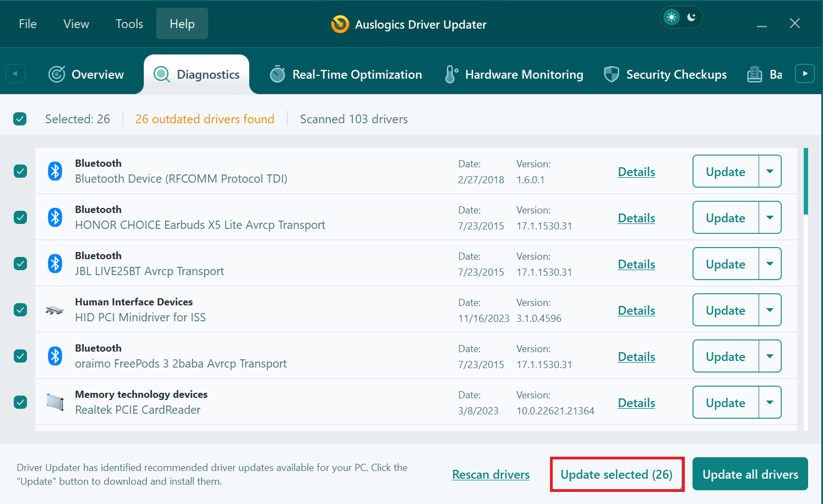Switch to light theme sun icon
The height and width of the screenshot is (504, 823).
(x=671, y=17)
